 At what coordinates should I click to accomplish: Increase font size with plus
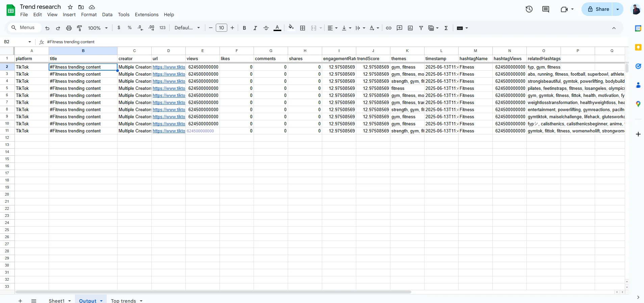click(232, 28)
